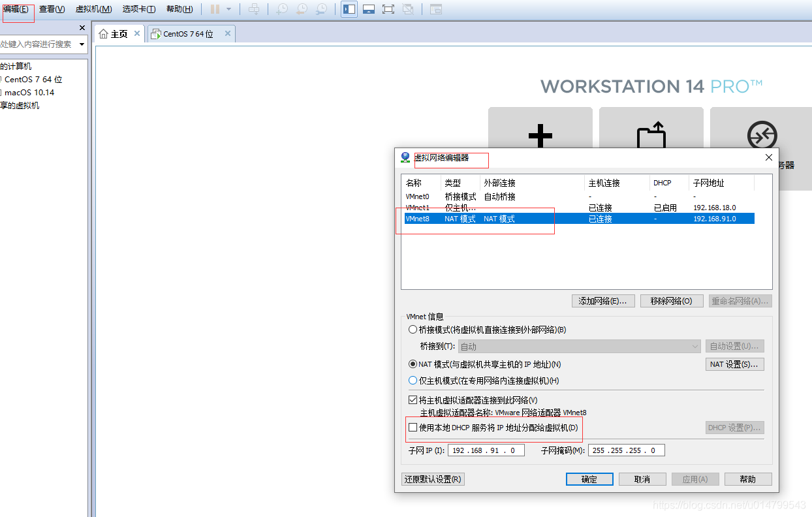Click the open virtual machine tile
The width and height of the screenshot is (812, 517).
[x=651, y=135]
